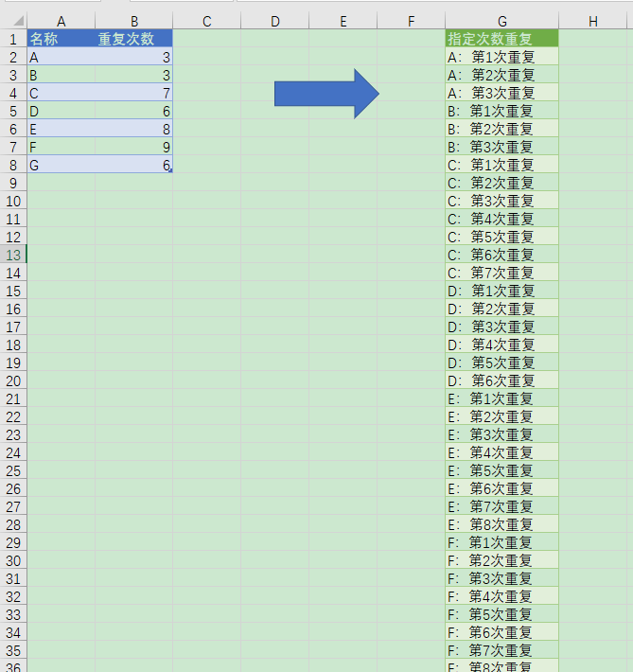Click the 名称 header cell

(62, 39)
